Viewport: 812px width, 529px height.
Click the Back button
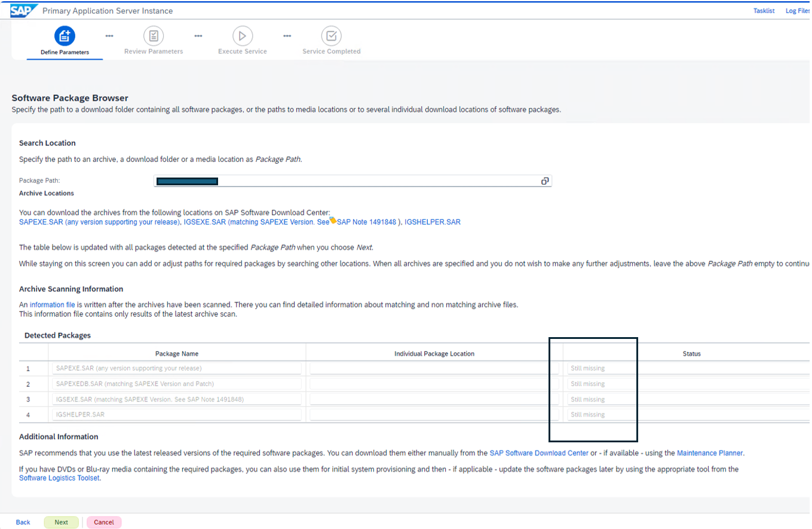tap(23, 522)
